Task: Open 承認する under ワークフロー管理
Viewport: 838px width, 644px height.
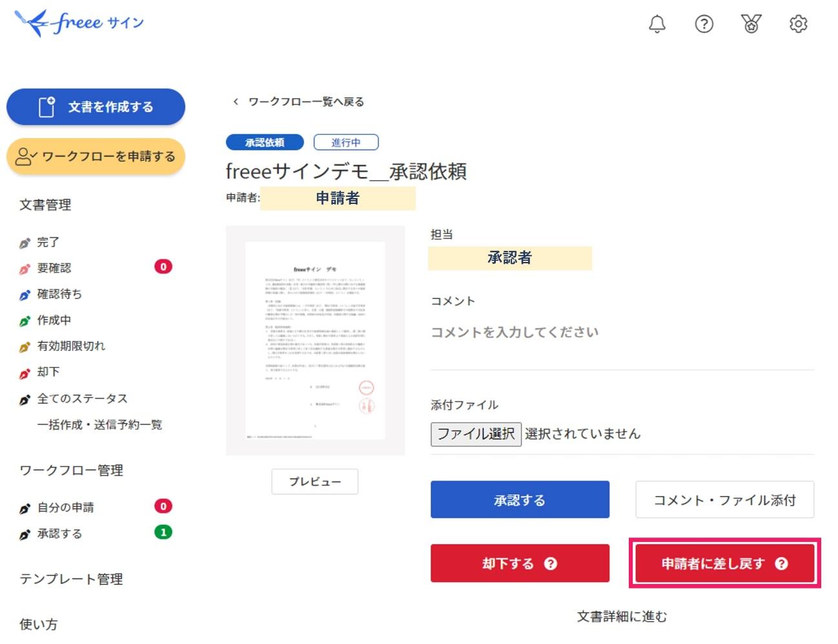Action: [59, 534]
